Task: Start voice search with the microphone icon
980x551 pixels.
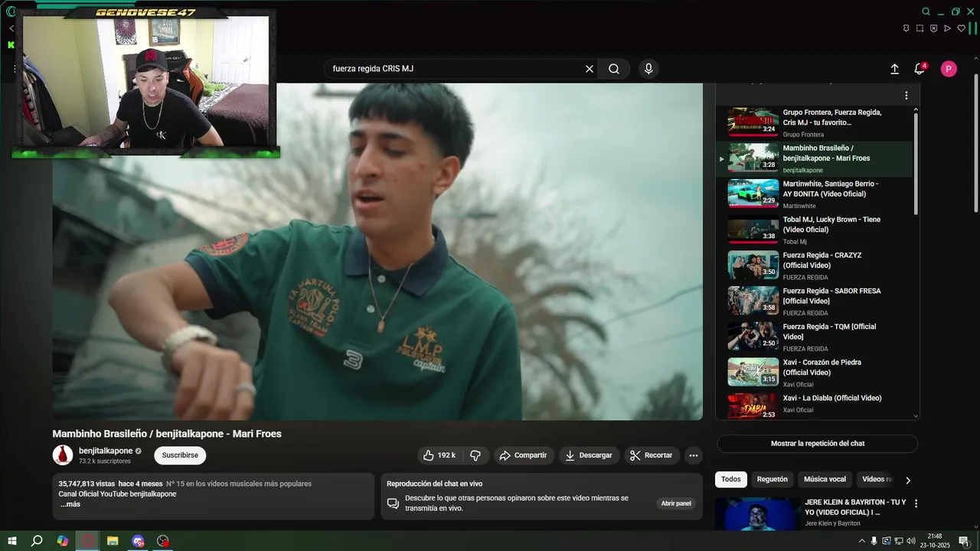Action: click(648, 69)
